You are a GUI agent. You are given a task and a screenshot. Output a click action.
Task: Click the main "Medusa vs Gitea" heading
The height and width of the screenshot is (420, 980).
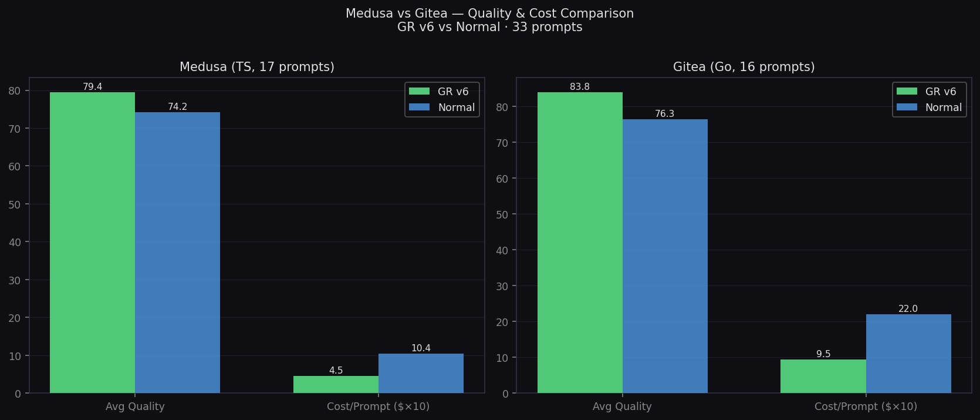(489, 14)
